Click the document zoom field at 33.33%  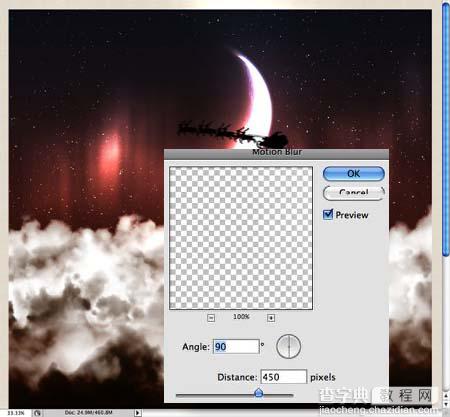point(16,413)
